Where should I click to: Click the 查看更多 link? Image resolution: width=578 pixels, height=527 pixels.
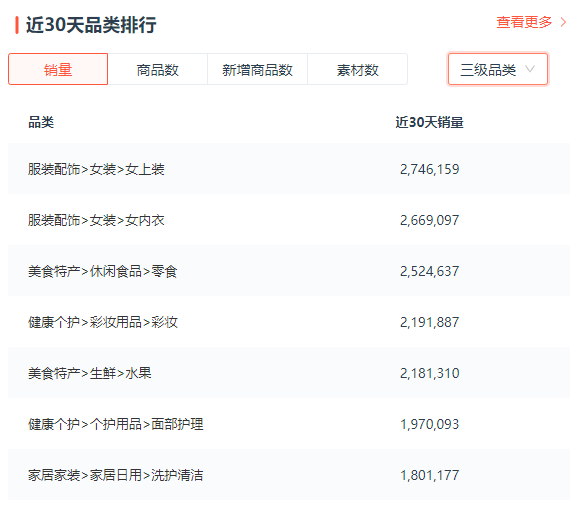[524, 22]
